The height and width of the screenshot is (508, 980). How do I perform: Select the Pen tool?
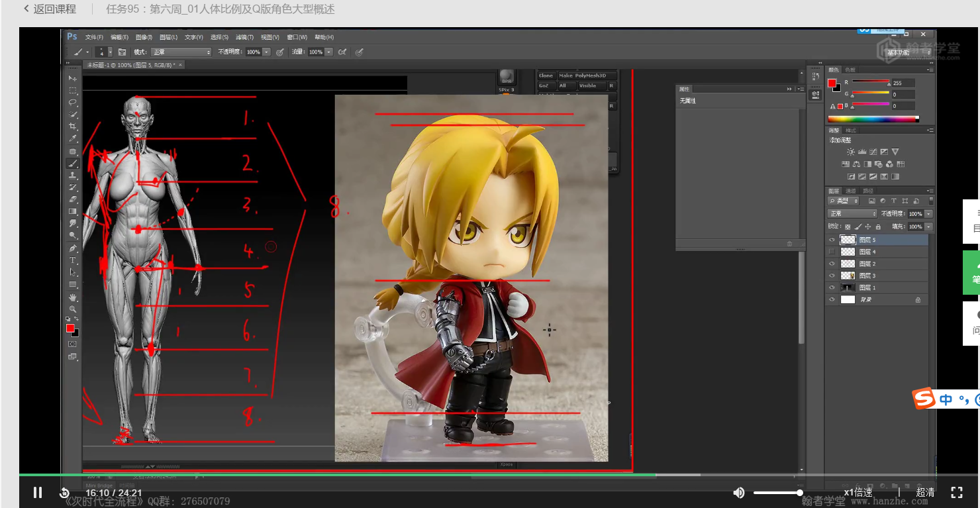(x=73, y=248)
